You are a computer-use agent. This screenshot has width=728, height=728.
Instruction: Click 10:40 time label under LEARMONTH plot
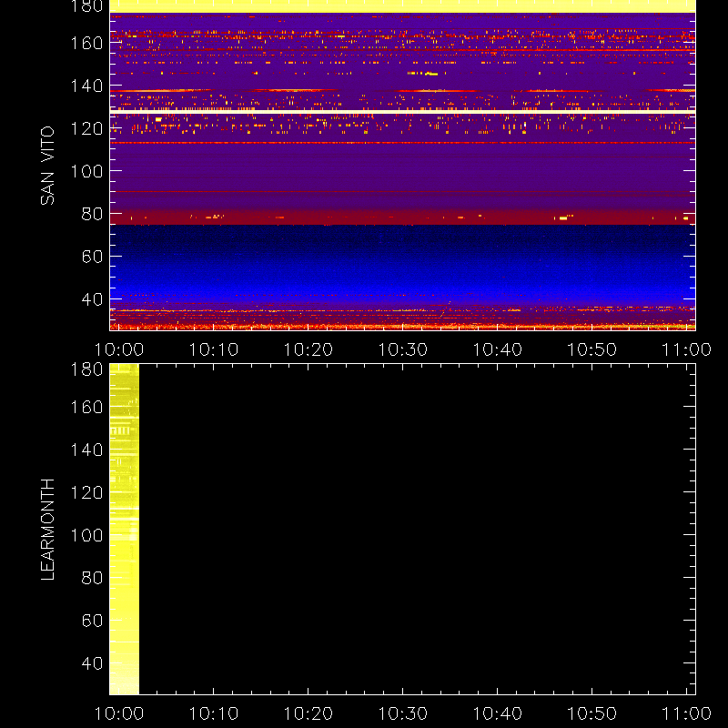[498, 713]
